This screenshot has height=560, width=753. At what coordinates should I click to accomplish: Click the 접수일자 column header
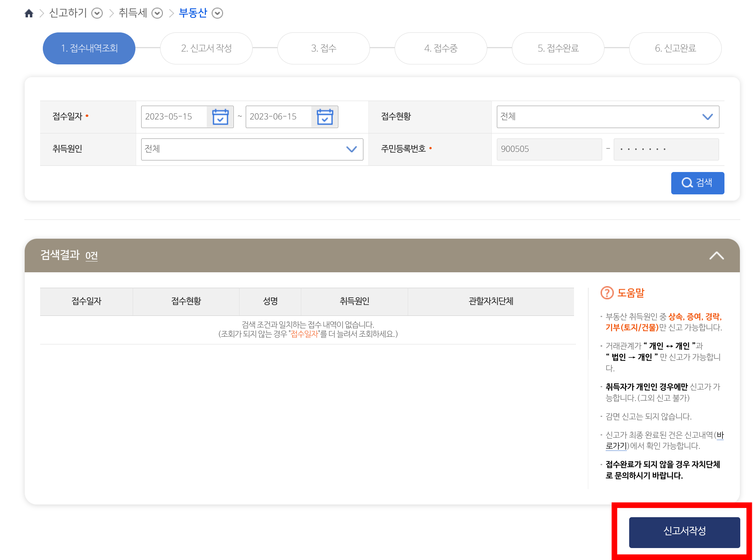pos(86,301)
